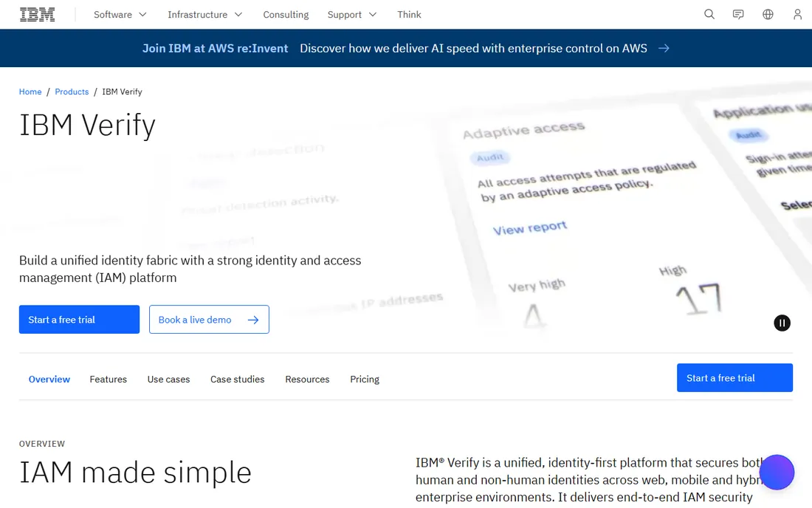Open the Think nav item

click(409, 15)
